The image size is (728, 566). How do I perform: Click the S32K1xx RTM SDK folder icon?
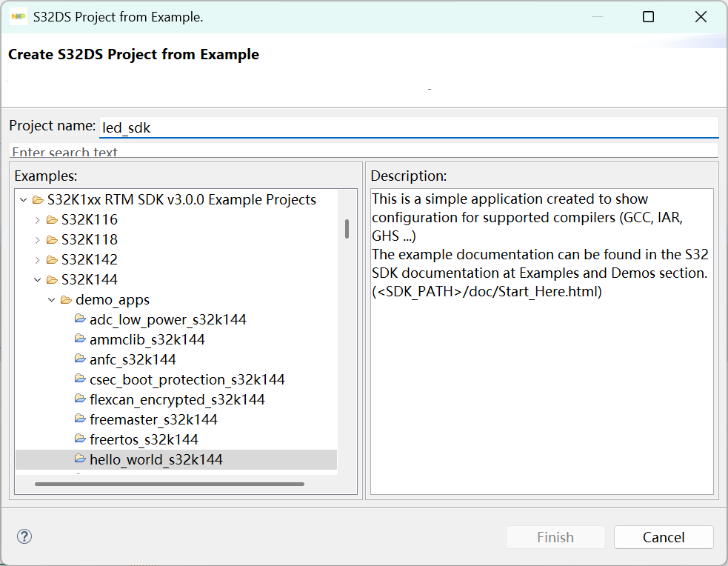pyautogui.click(x=38, y=200)
